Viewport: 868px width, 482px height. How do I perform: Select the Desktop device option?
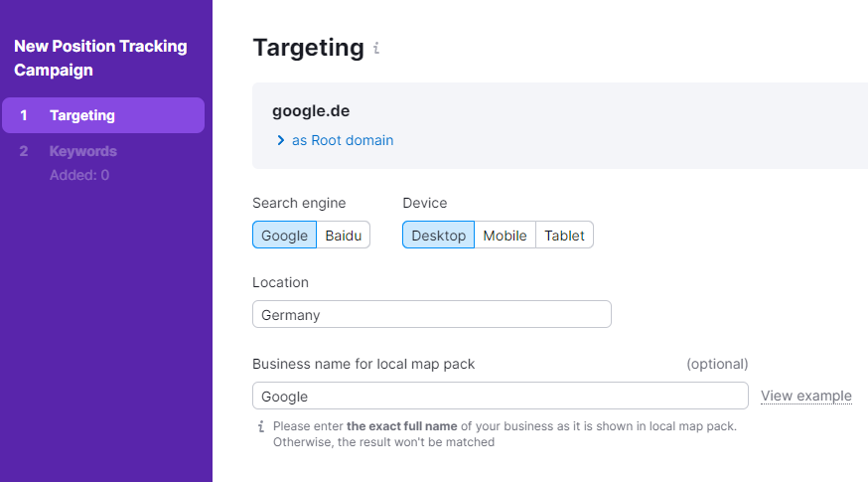coord(438,236)
